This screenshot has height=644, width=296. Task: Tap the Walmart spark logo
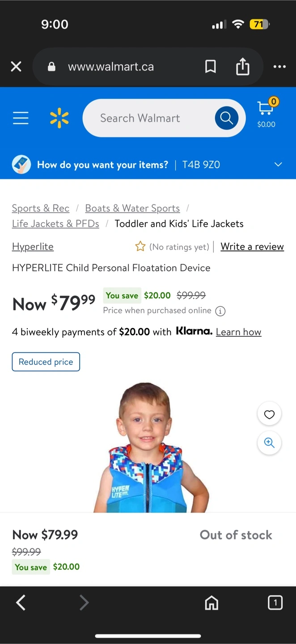click(x=59, y=118)
